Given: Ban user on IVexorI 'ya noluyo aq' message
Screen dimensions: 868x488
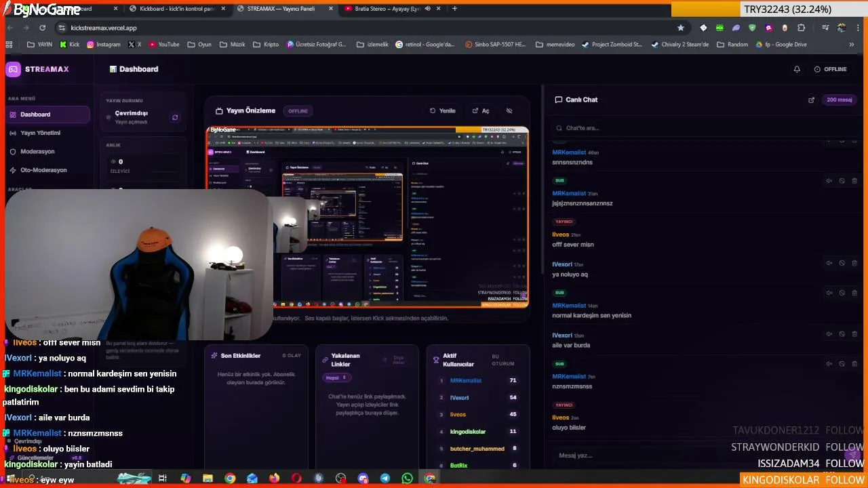Looking at the screenshot, I should coord(842,263).
